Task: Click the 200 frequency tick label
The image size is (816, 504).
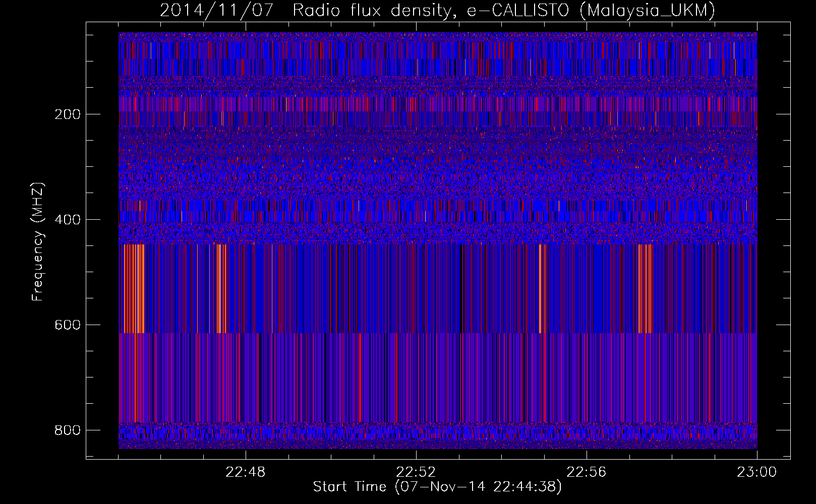Action: 67,114
